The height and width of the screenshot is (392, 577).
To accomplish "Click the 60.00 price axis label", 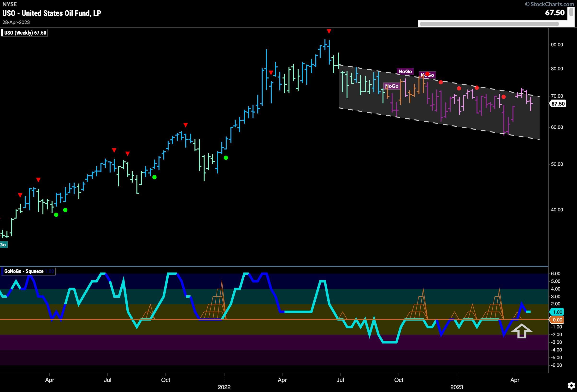I will (x=557, y=127).
